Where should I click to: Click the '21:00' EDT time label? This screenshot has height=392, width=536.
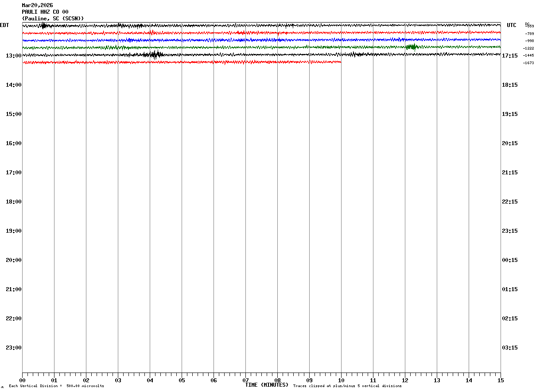coord(14,289)
